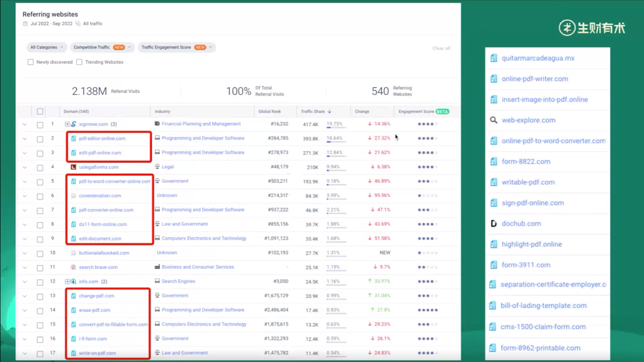Sort by the Change column header
Viewport: 644px width, 362px height.
pyautogui.click(x=362, y=111)
